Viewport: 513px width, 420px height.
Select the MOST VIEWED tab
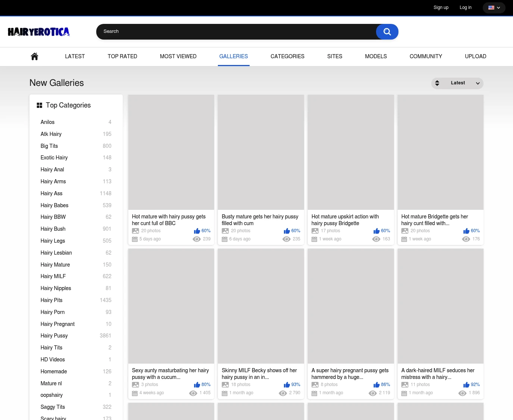[178, 56]
